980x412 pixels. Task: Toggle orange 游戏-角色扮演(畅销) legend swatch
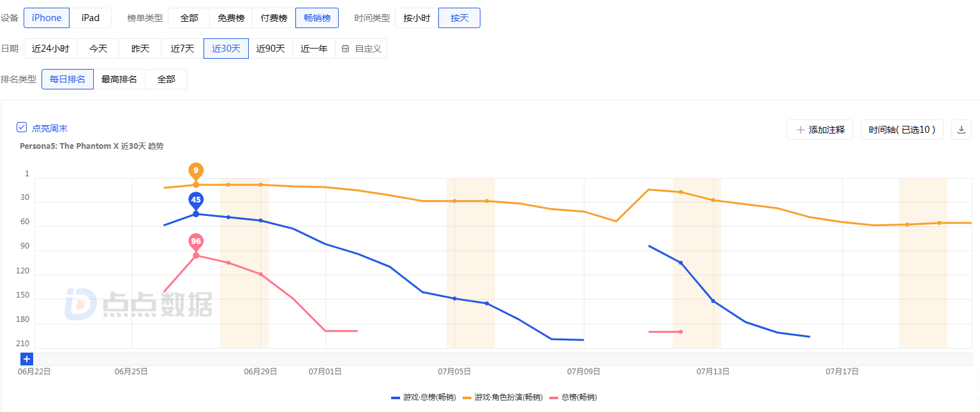[x=467, y=397]
